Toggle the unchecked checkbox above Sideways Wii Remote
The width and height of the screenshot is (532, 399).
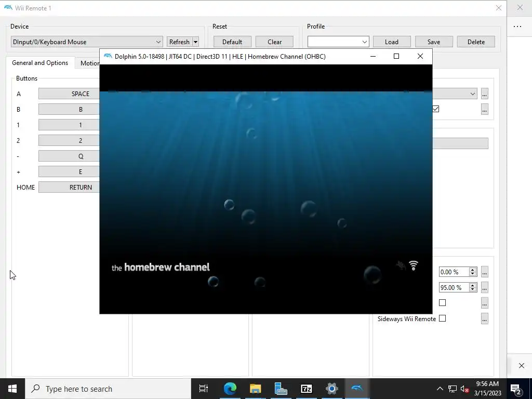(443, 303)
